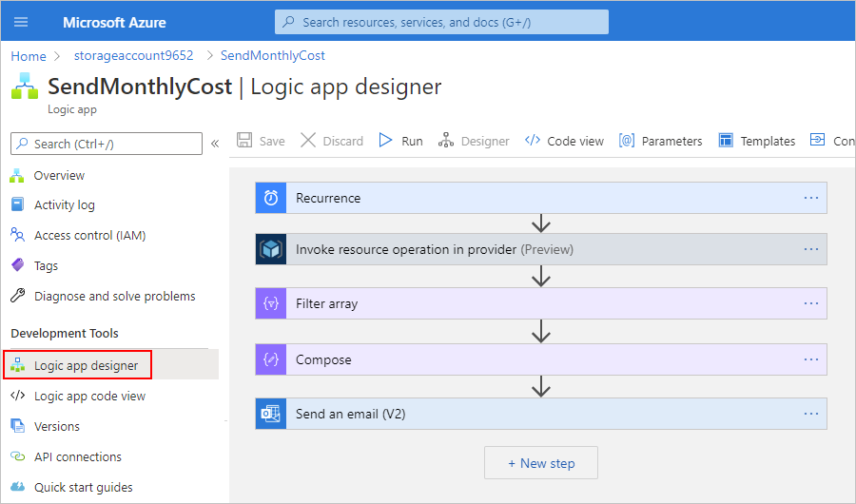The width and height of the screenshot is (856, 504).
Task: Focus the Azure global search bar
Action: click(442, 22)
